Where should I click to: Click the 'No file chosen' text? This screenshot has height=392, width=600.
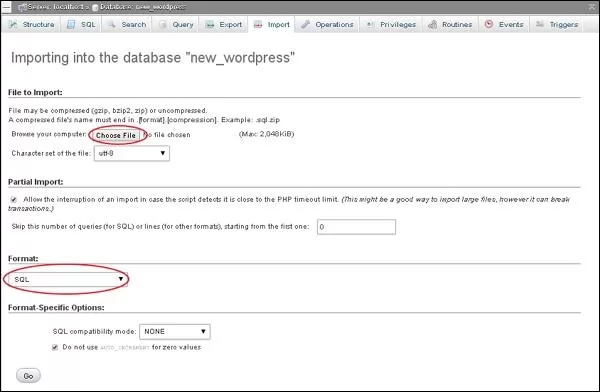pyautogui.click(x=167, y=135)
